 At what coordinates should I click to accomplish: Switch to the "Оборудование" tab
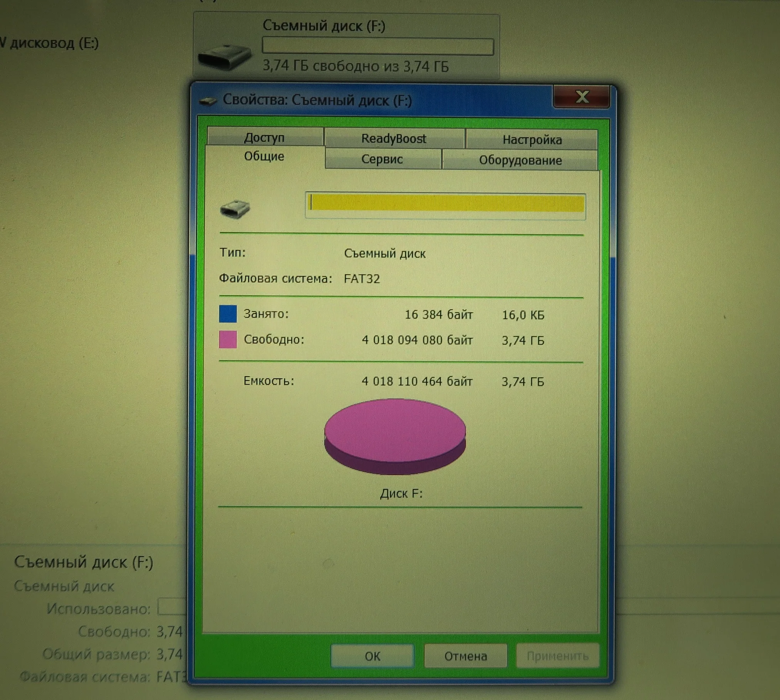[x=520, y=160]
